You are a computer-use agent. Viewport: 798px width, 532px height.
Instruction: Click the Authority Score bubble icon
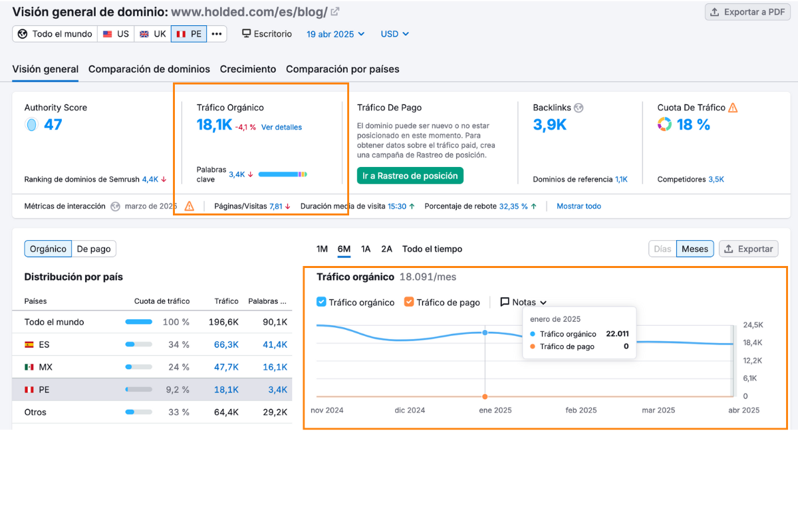31,124
